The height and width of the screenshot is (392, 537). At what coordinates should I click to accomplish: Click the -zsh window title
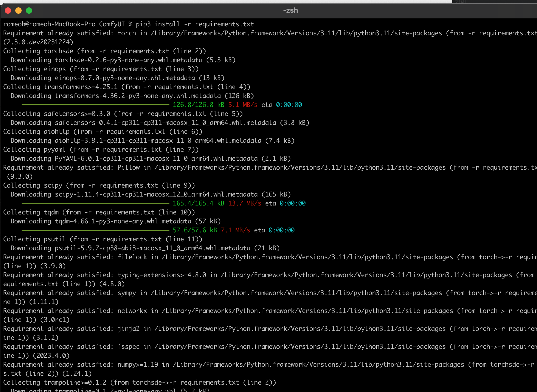pos(290,11)
